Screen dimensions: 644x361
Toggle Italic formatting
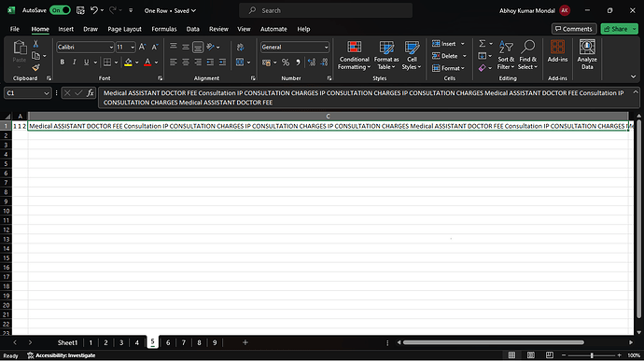tap(75, 62)
